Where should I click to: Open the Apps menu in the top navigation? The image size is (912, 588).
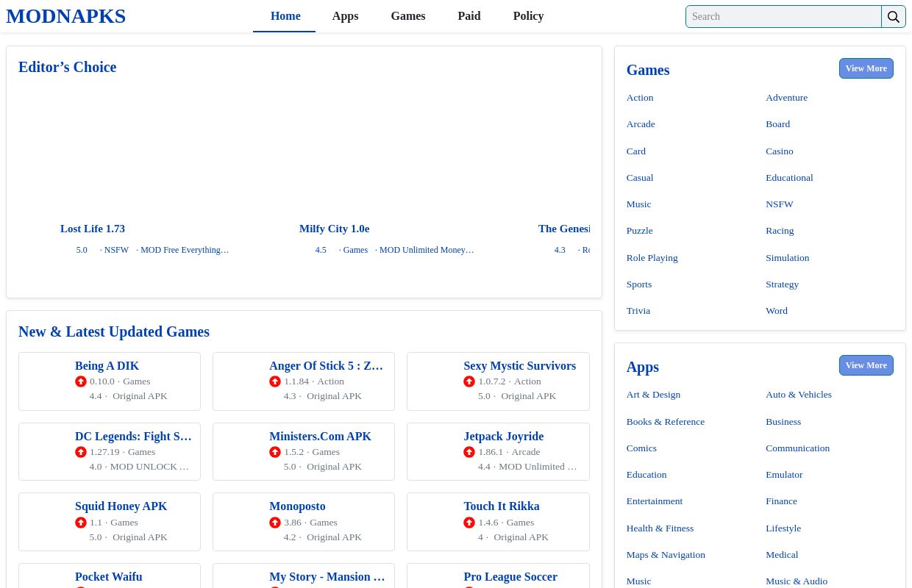[345, 16]
